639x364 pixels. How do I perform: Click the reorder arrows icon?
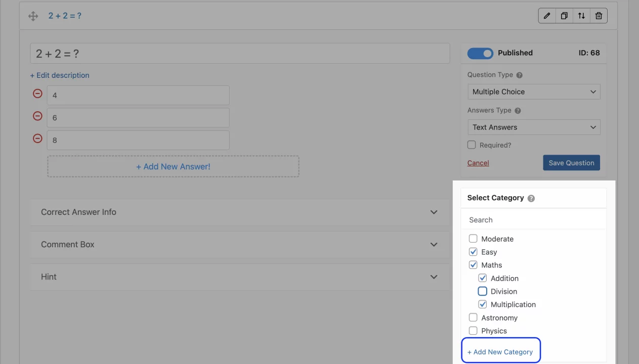click(581, 16)
